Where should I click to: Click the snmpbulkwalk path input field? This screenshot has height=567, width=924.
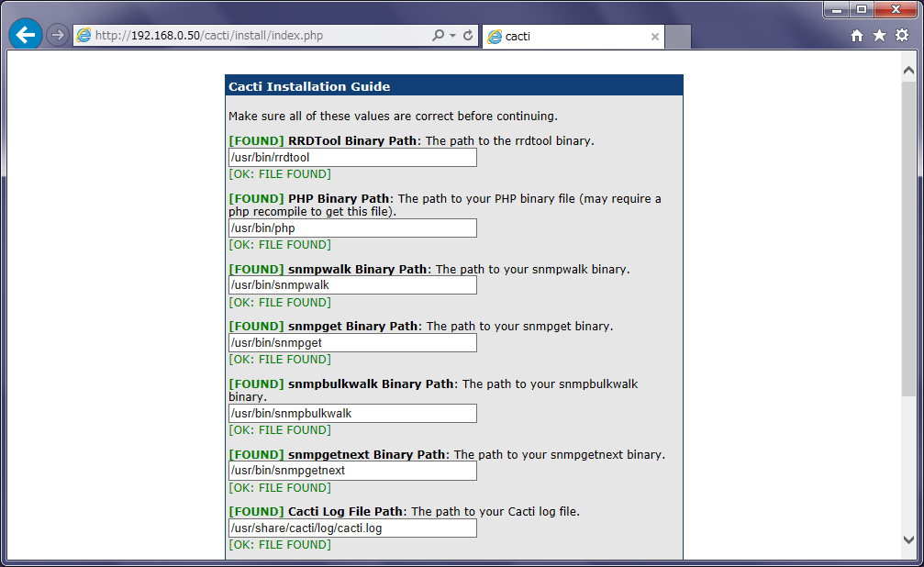click(352, 413)
